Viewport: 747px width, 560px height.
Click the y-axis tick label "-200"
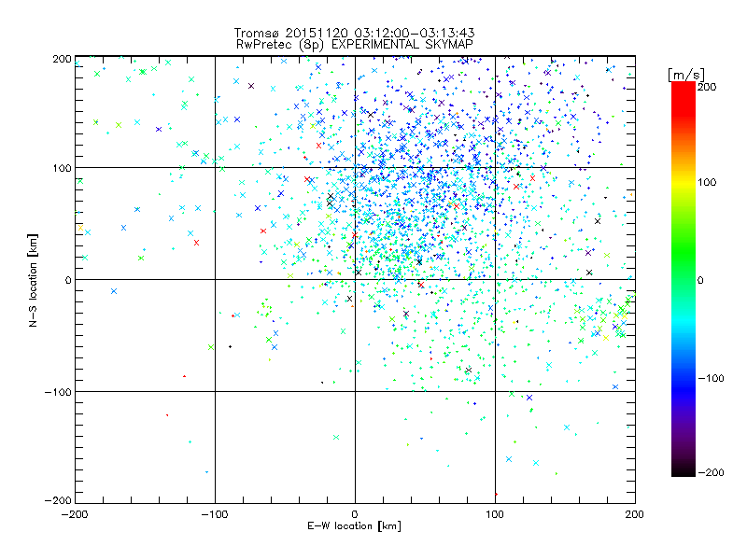pos(58,500)
